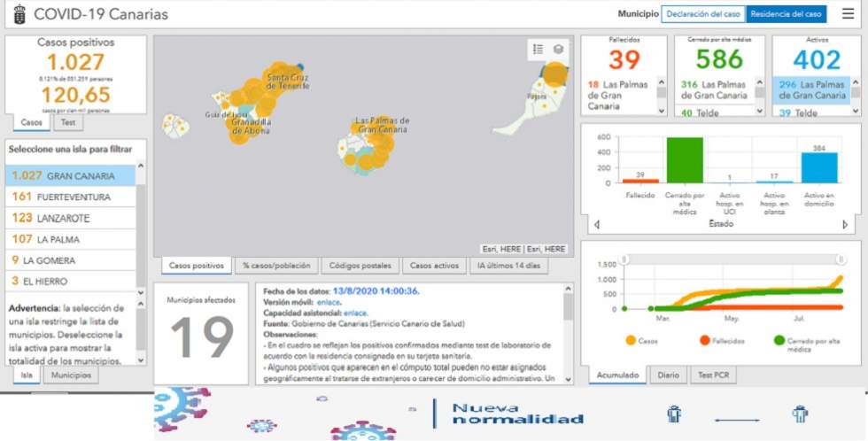Viewport: 868px width, 441px height.
Task: Select Residencia del caso mode
Action: point(786,14)
